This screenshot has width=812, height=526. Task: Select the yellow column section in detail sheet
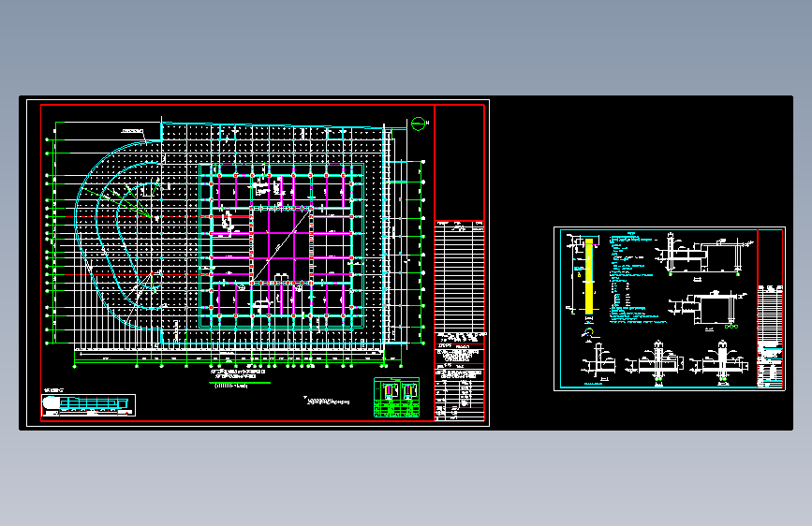pyautogui.click(x=589, y=276)
